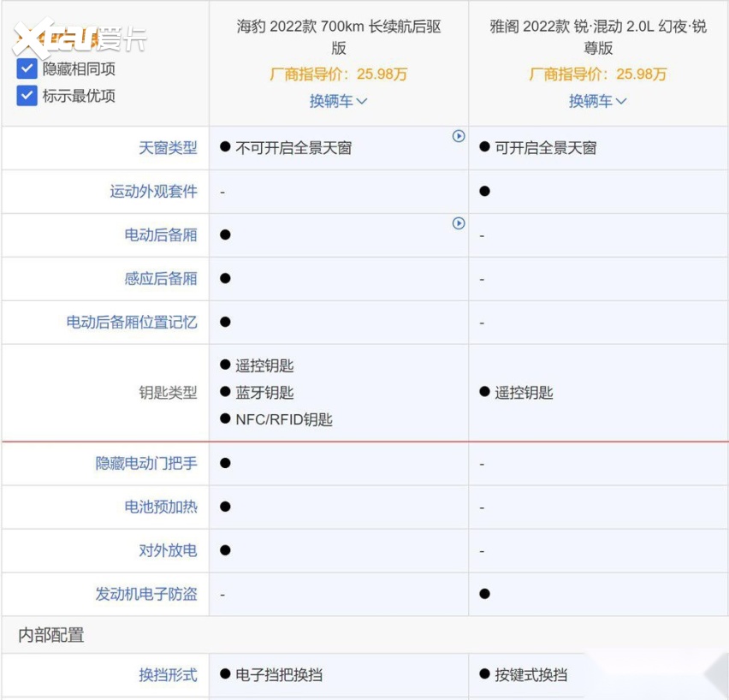Play video icon in 天窗类型 row
Viewport: 729px width, 700px height.
pos(459,136)
